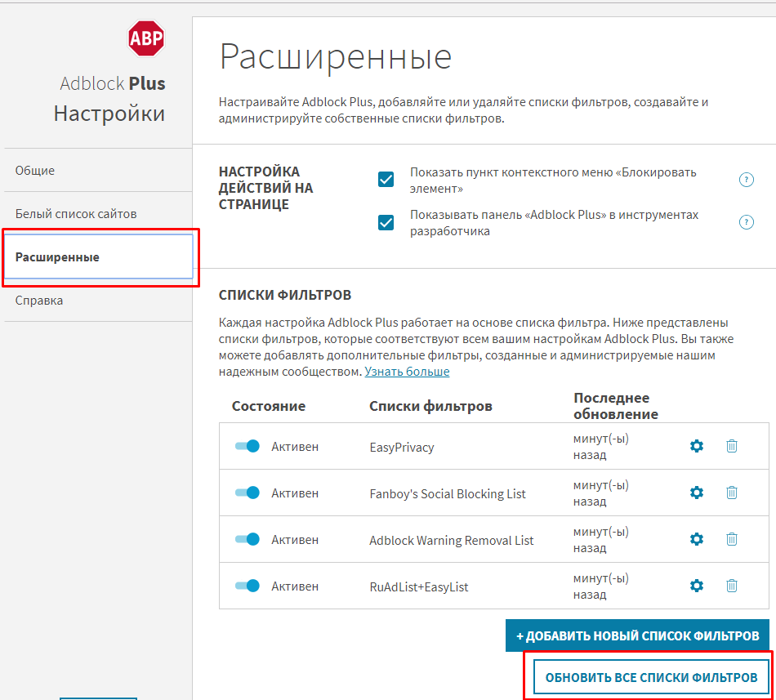Click the Adblock Plus title text
Image resolution: width=776 pixels, height=700 pixels.
pyautogui.click(x=113, y=83)
